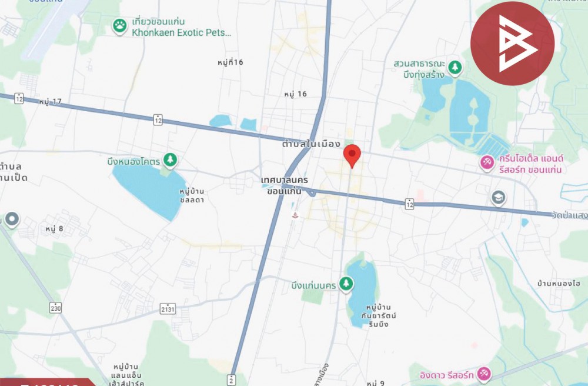Click the red location pin marker
Viewport: 588px width, 386px height.
pyautogui.click(x=352, y=156)
